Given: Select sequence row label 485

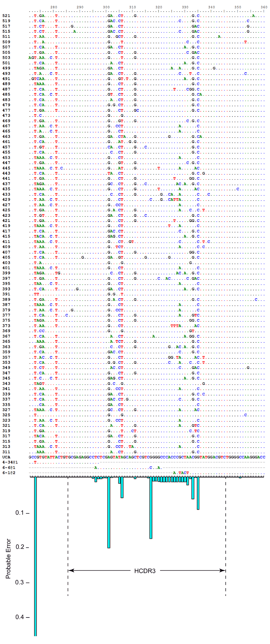Looking at the screenshot, I should 6,94.
